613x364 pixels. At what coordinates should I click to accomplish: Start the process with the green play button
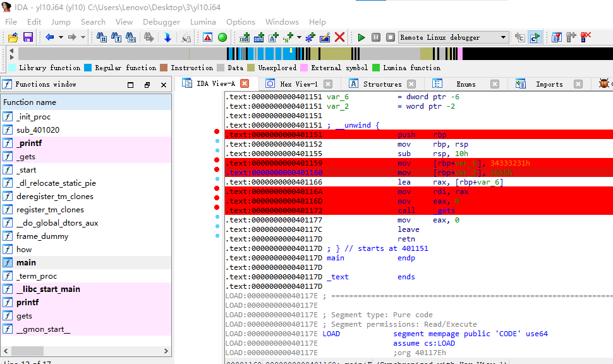coord(361,37)
